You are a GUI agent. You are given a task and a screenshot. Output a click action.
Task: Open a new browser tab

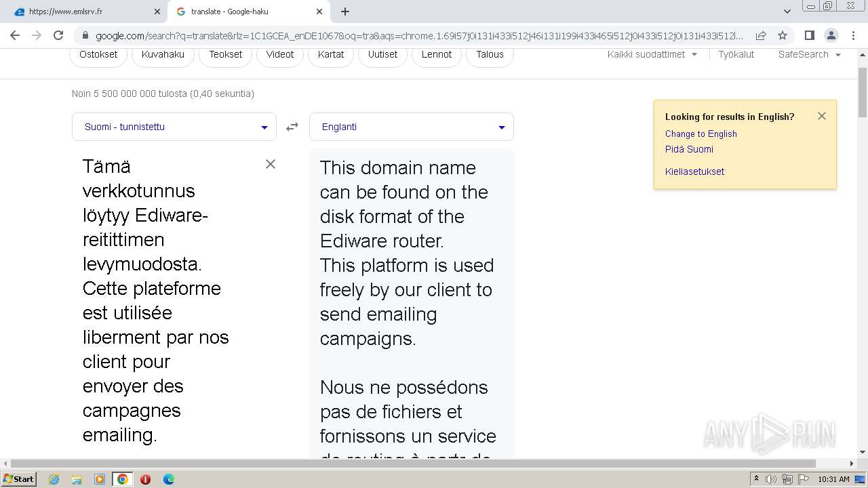click(x=345, y=12)
